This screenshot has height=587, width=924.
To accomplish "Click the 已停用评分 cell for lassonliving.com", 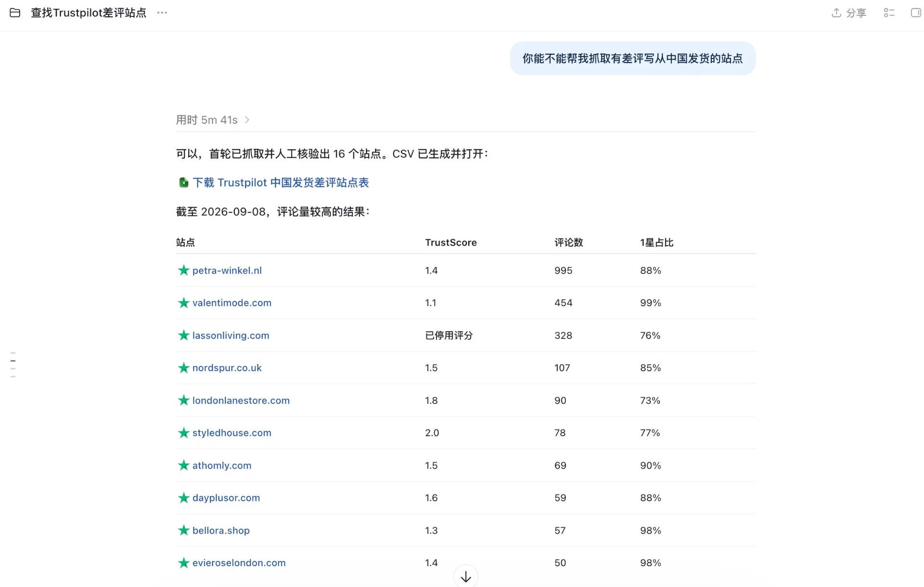I will [x=449, y=336].
